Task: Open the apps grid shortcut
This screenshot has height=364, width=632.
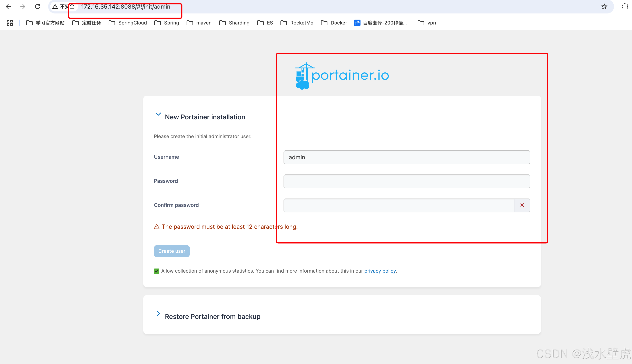Action: coord(10,23)
